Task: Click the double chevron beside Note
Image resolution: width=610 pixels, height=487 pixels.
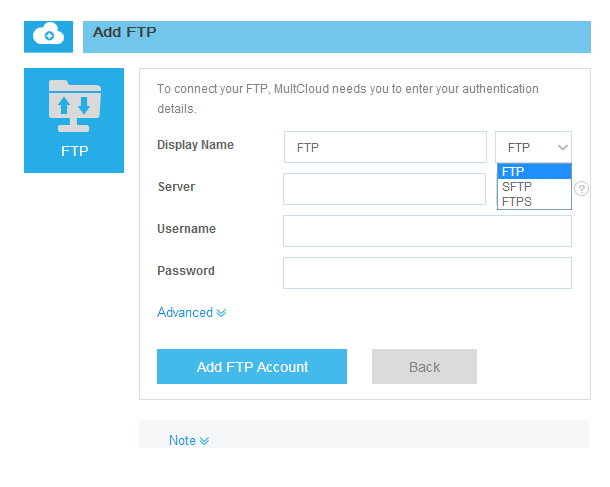Action: 204,441
